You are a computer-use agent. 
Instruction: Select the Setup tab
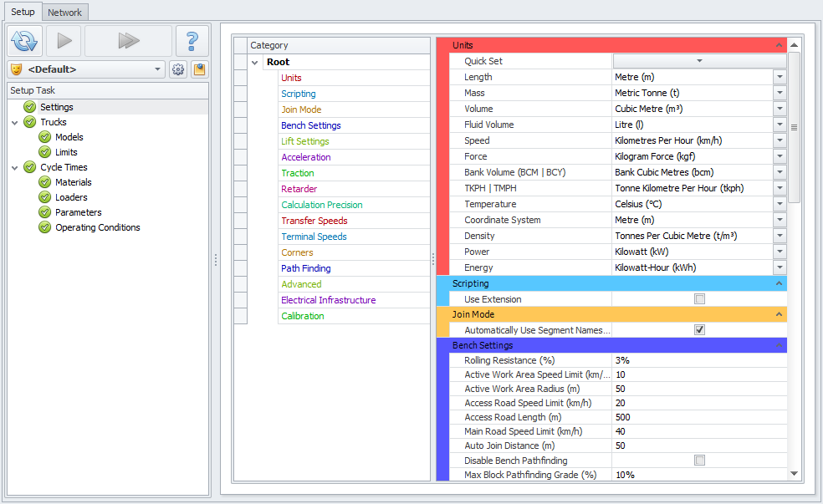[23, 13]
